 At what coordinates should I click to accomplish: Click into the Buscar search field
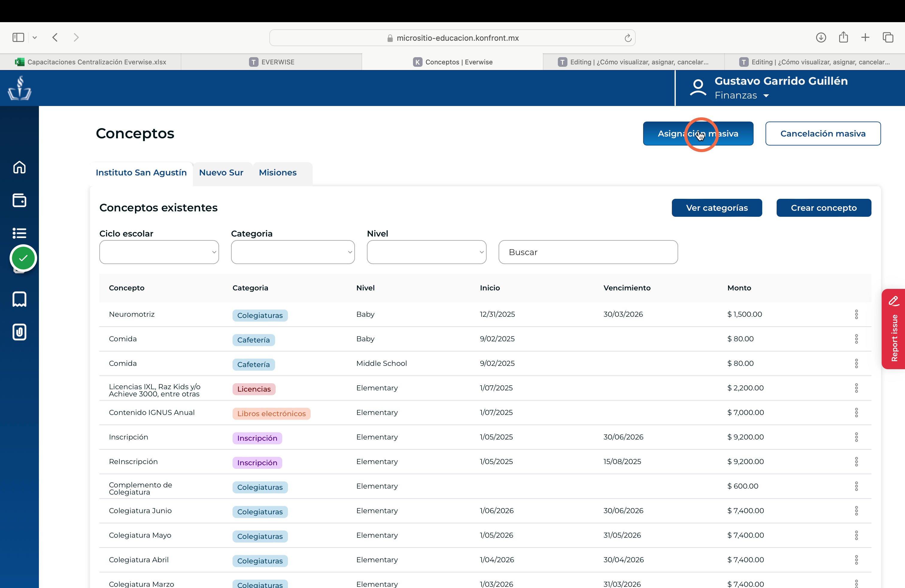(x=588, y=252)
